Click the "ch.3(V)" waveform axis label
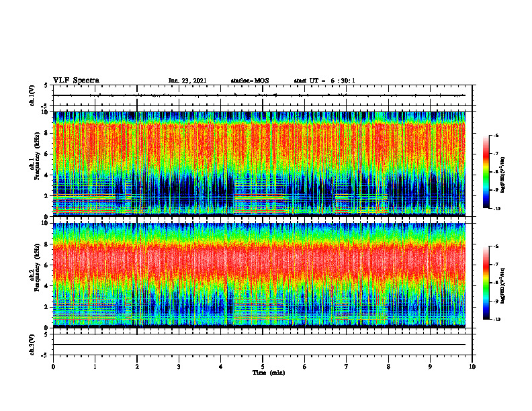This screenshot has width=532, height=411. [x=32, y=345]
